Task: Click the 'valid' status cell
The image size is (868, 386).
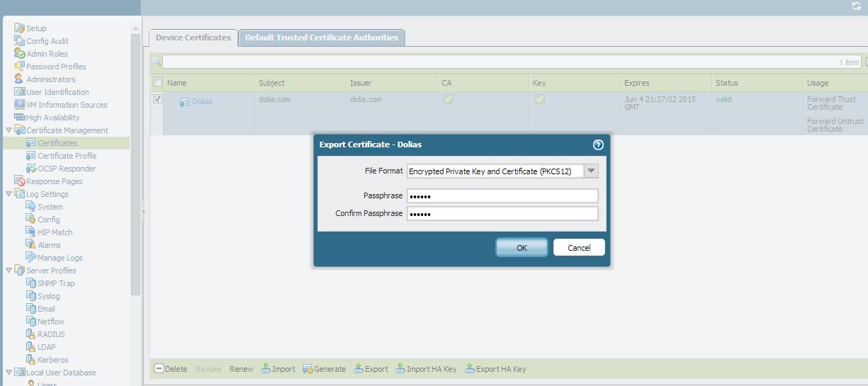Action: point(723,99)
